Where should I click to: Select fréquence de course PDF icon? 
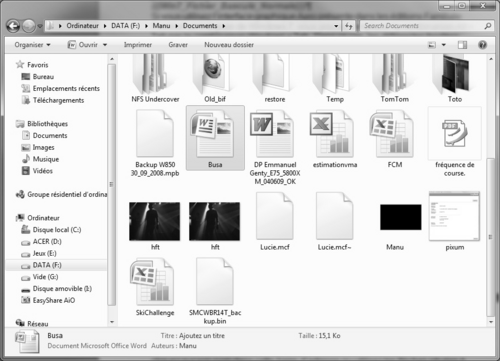click(x=455, y=133)
